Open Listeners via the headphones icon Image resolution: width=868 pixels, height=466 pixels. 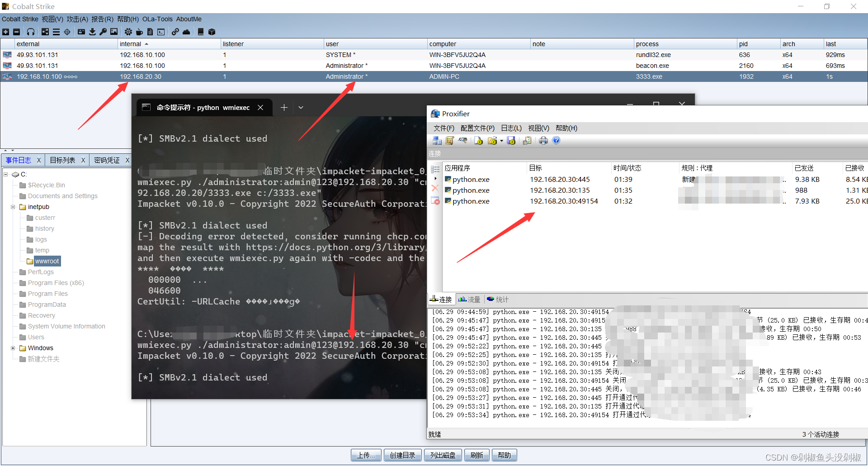(x=31, y=32)
